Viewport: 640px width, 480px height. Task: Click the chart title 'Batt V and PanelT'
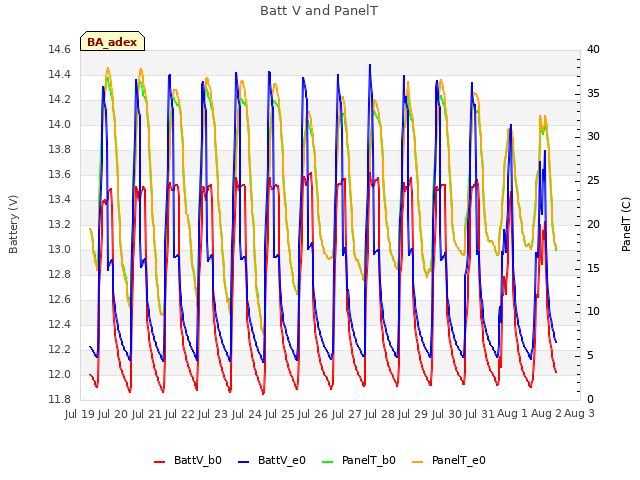pyautogui.click(x=319, y=11)
